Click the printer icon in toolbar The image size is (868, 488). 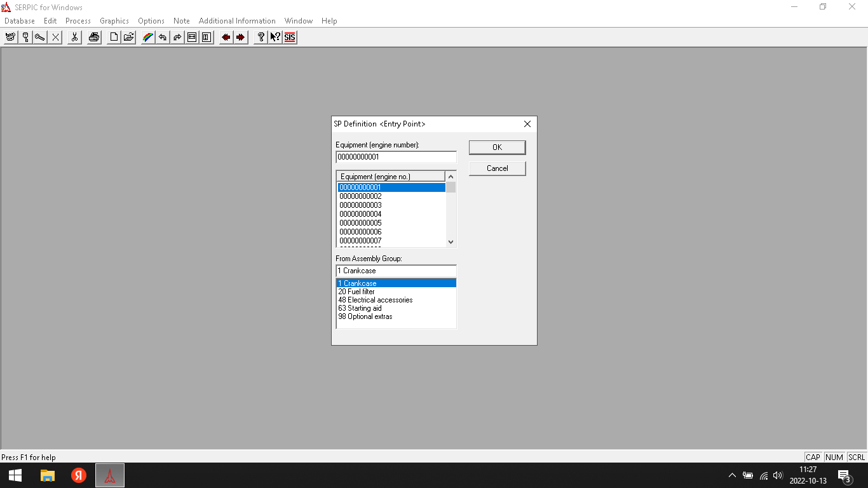point(94,37)
